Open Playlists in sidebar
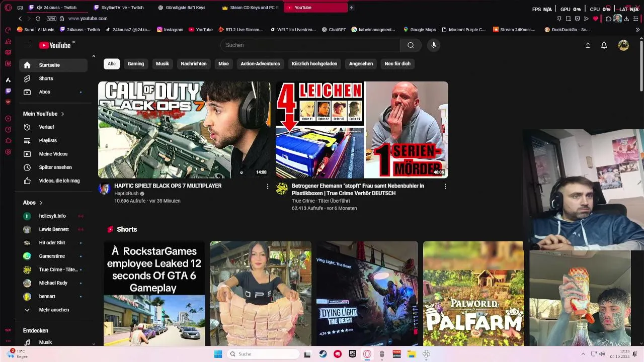Screen dimensions: 644x362 tap(53, 141)
